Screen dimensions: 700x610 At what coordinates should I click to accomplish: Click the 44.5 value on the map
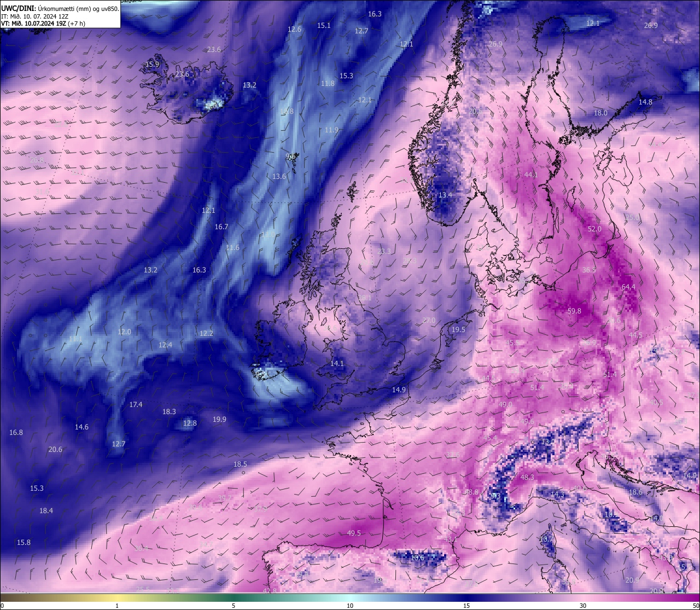tap(635, 335)
